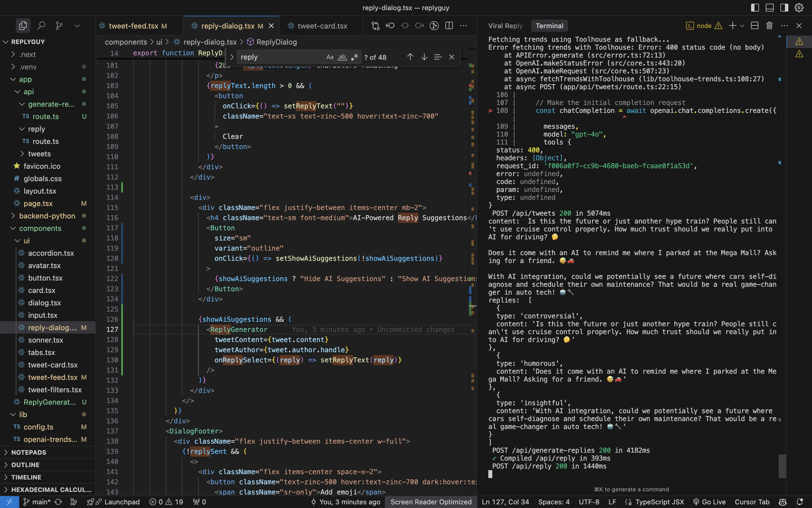Close the find widget
812x508 pixels.
pos(452,57)
